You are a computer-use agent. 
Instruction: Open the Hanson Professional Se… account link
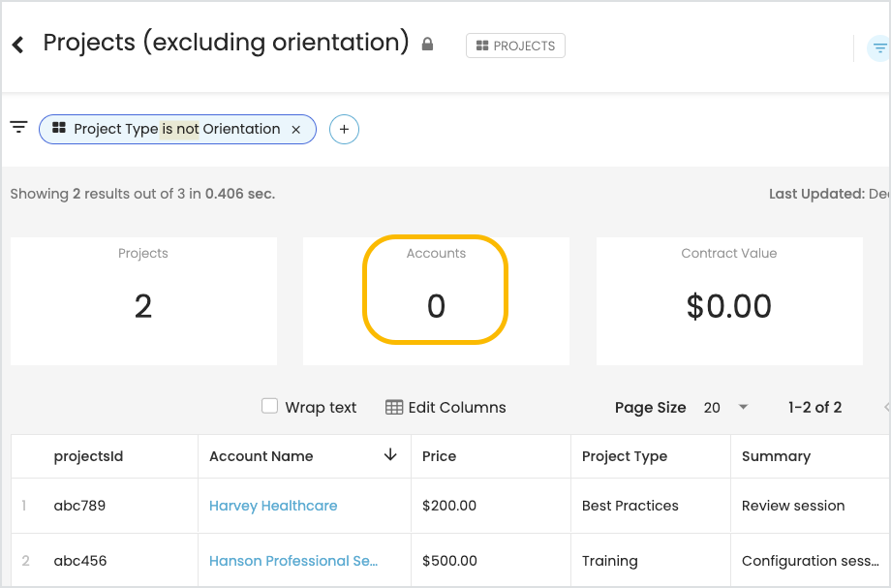click(x=293, y=561)
